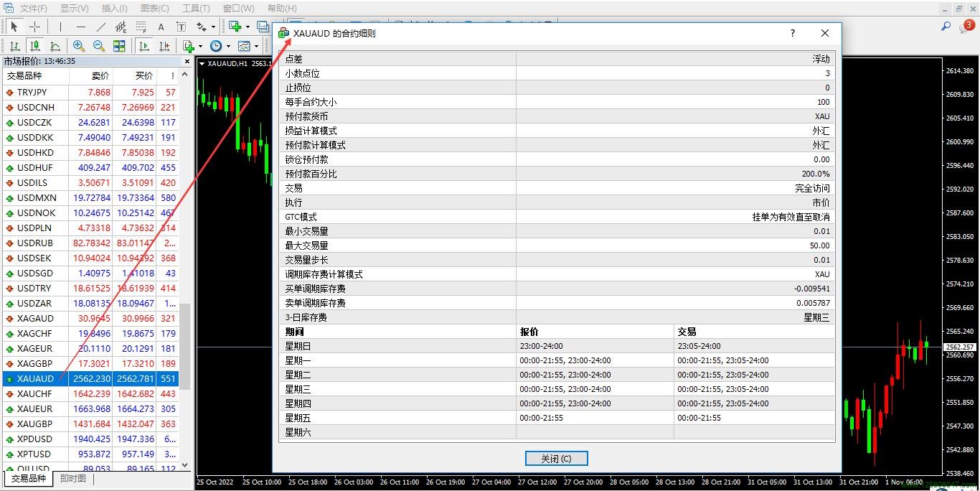
Task: Open the chat notifications with badge 3
Action: click(966, 27)
